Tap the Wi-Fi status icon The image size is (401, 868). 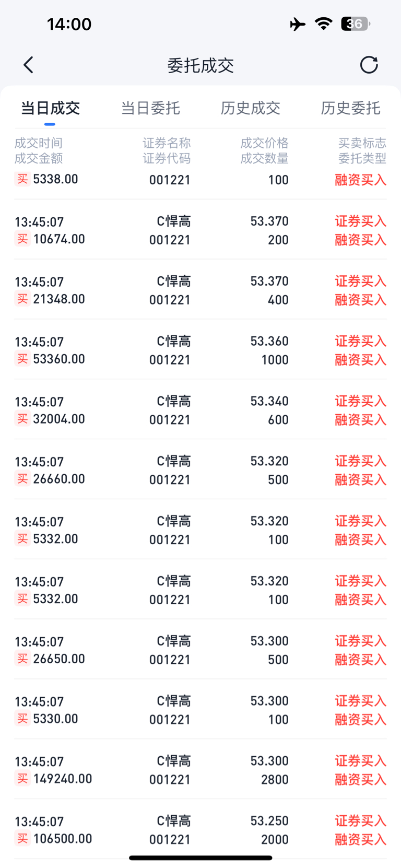click(x=324, y=24)
